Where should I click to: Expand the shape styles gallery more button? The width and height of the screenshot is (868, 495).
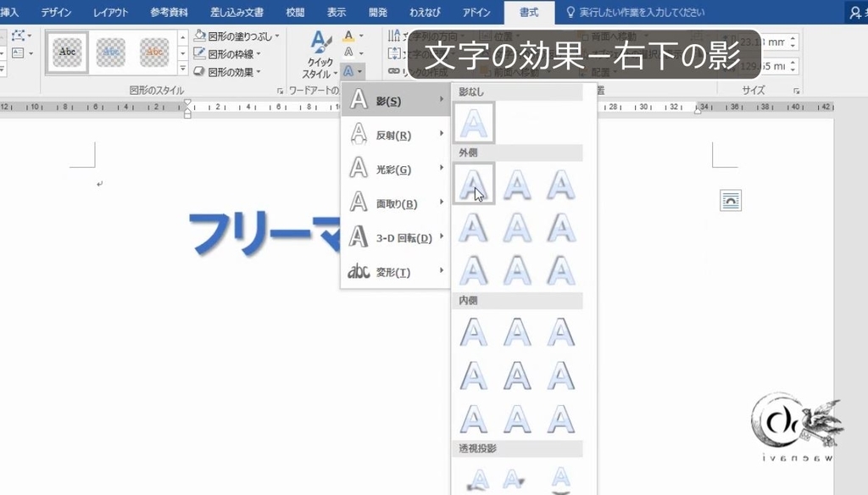point(183,69)
